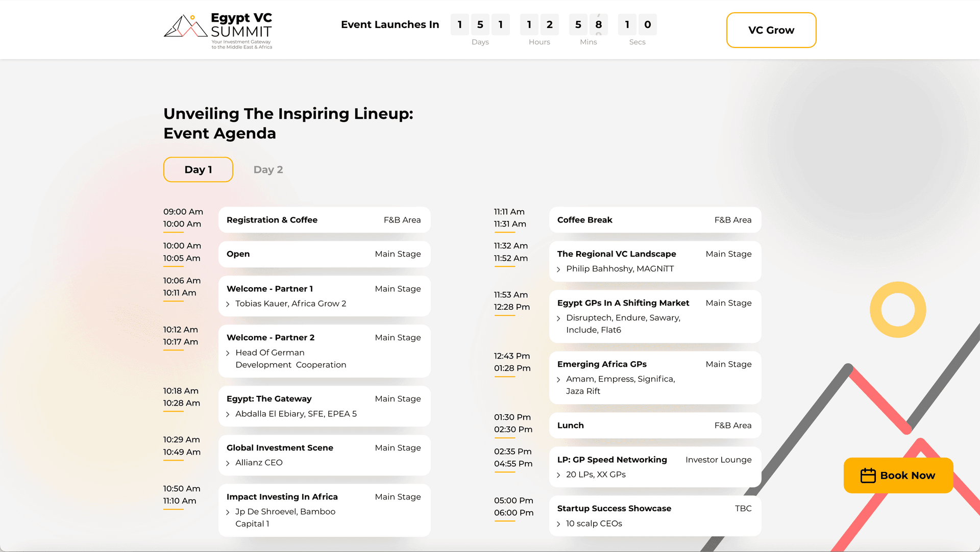Screen dimensions: 980x552
Task: Click the Emerging Africa GPs title
Action: pos(602,364)
